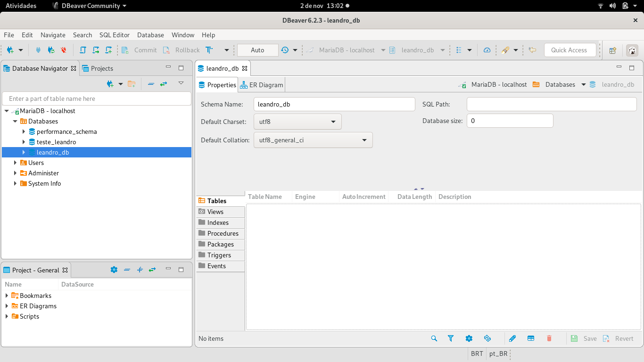Toggle the Auto commit mode button
This screenshot has width=644, height=362.
[x=257, y=50]
